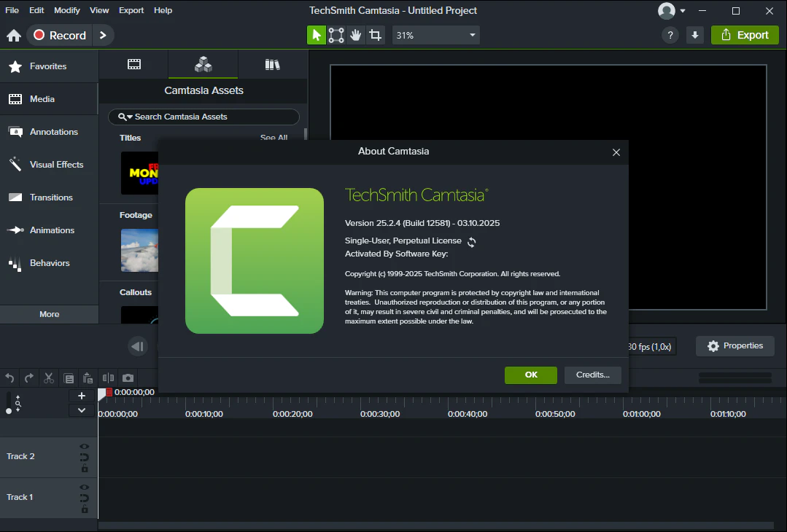Screen dimensions: 787x532
Task: Click OK in About Camtasia dialog
Action: click(530, 375)
